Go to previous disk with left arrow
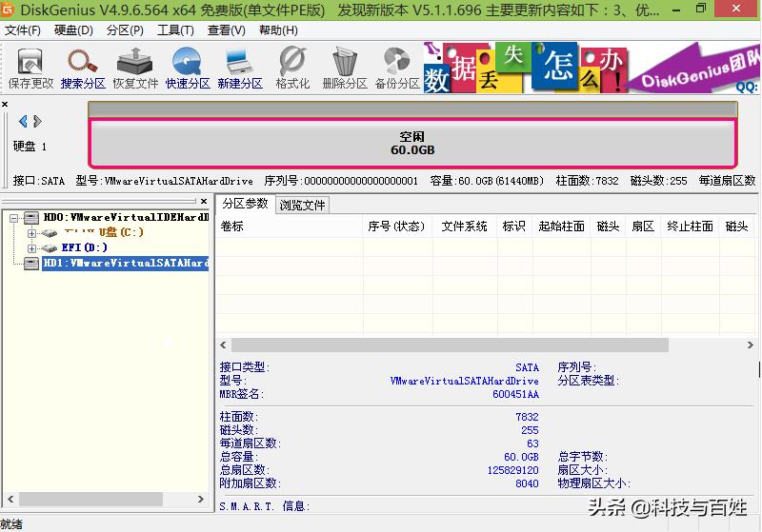762x532 pixels. pyautogui.click(x=22, y=121)
